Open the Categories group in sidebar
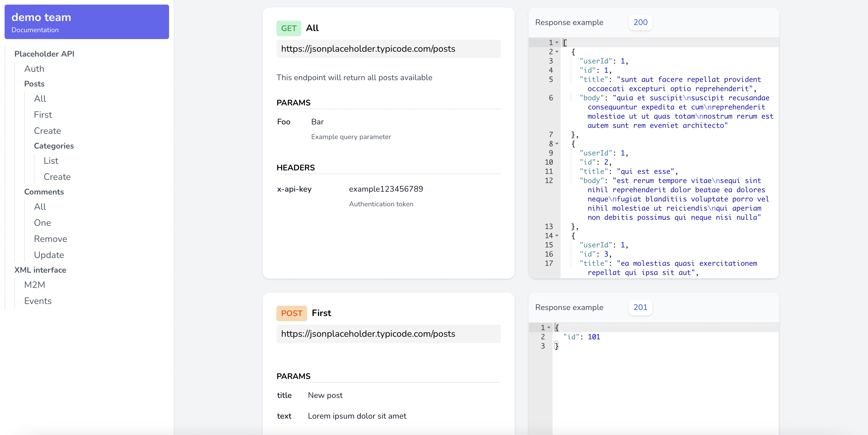 point(54,146)
